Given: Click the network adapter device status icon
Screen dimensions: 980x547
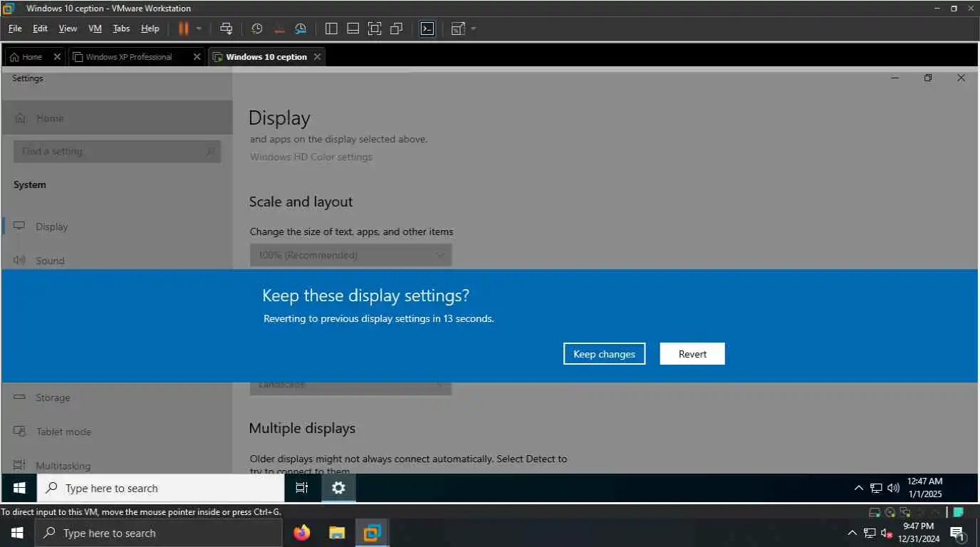Looking at the screenshot, I should 905,512.
